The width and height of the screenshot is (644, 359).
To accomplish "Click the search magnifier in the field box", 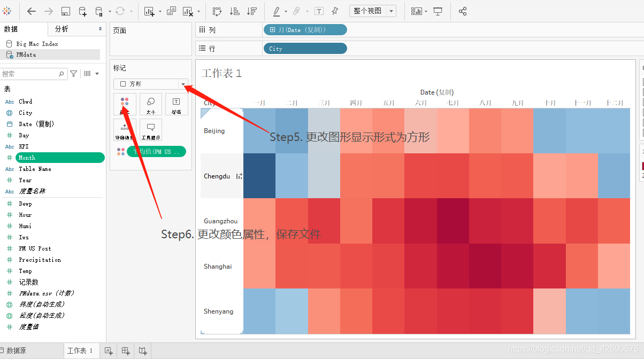I will coord(62,74).
